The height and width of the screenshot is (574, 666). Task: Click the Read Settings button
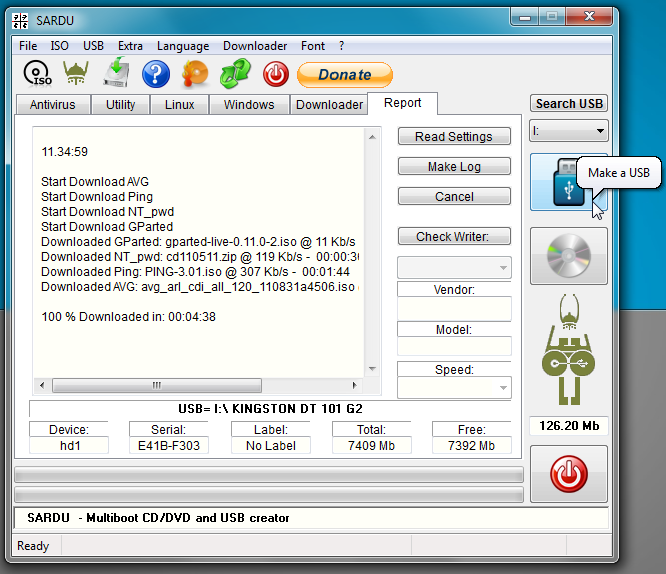point(454,136)
